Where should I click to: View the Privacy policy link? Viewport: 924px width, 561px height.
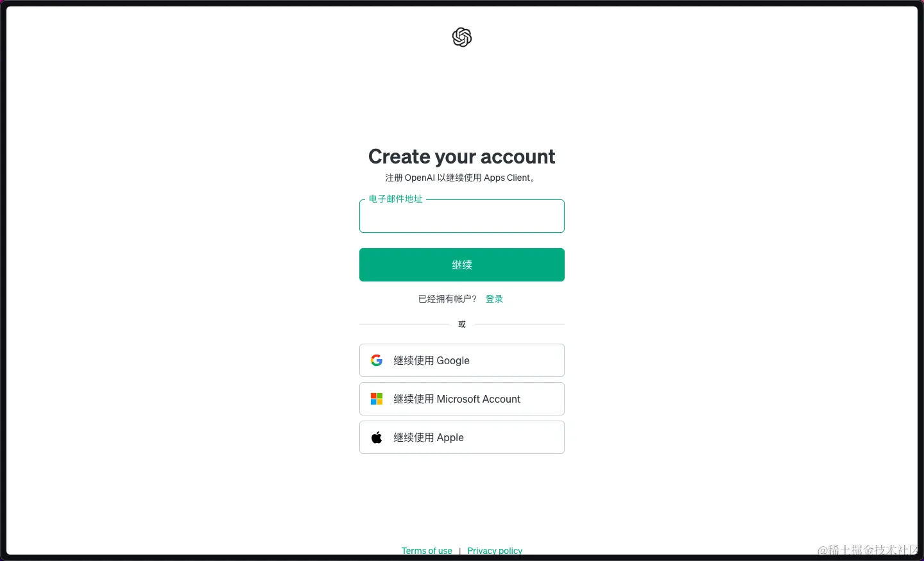495,551
